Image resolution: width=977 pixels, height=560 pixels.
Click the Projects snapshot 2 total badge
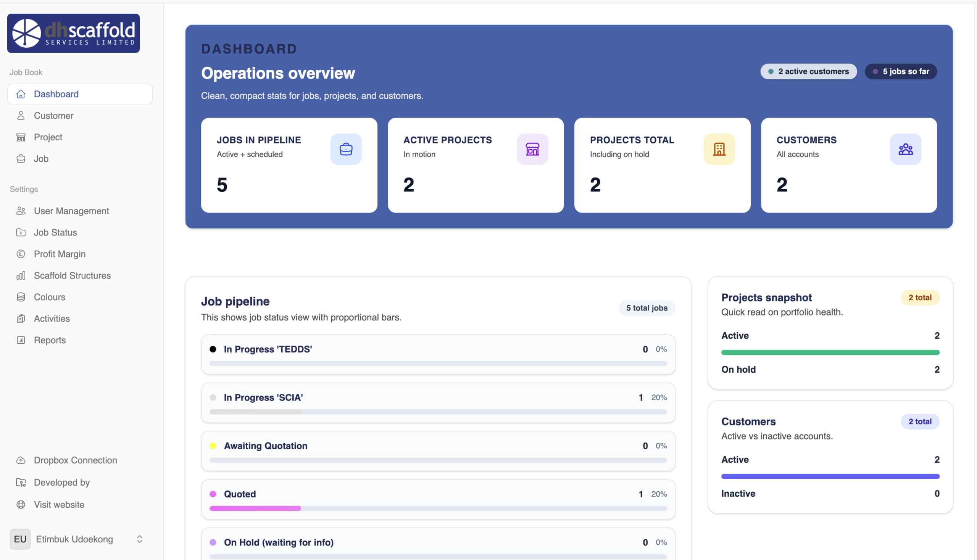[x=920, y=298]
